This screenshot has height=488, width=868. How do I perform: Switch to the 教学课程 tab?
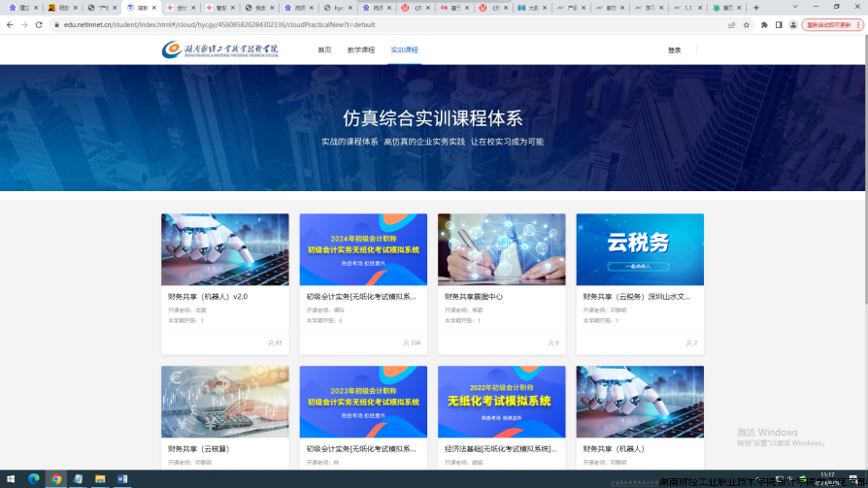coord(360,49)
